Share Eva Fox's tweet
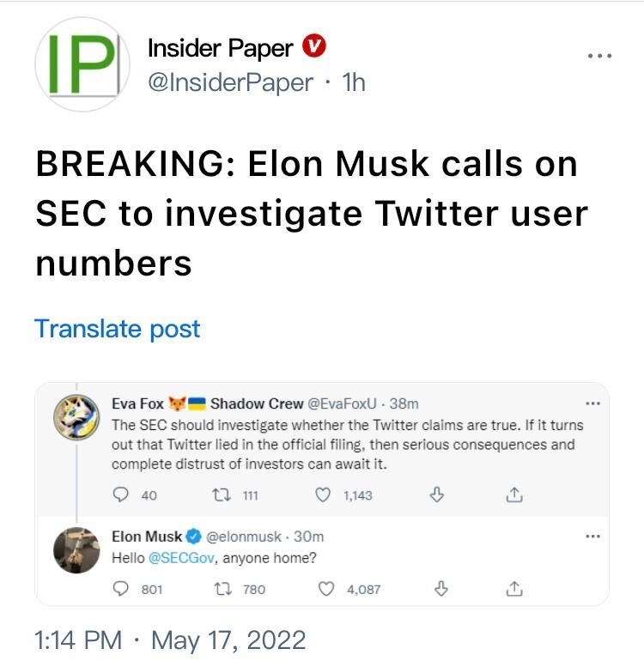644x667 pixels. tap(514, 494)
